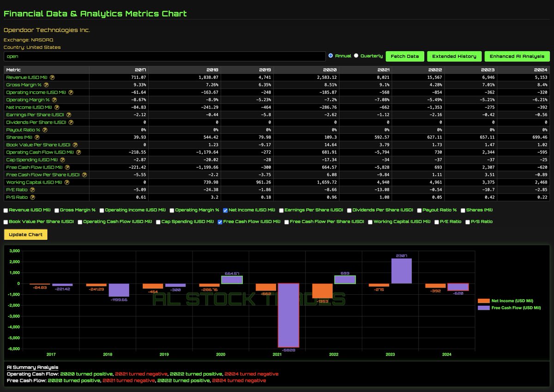Select the 2023 free cash flow bar 2307

tap(401, 271)
